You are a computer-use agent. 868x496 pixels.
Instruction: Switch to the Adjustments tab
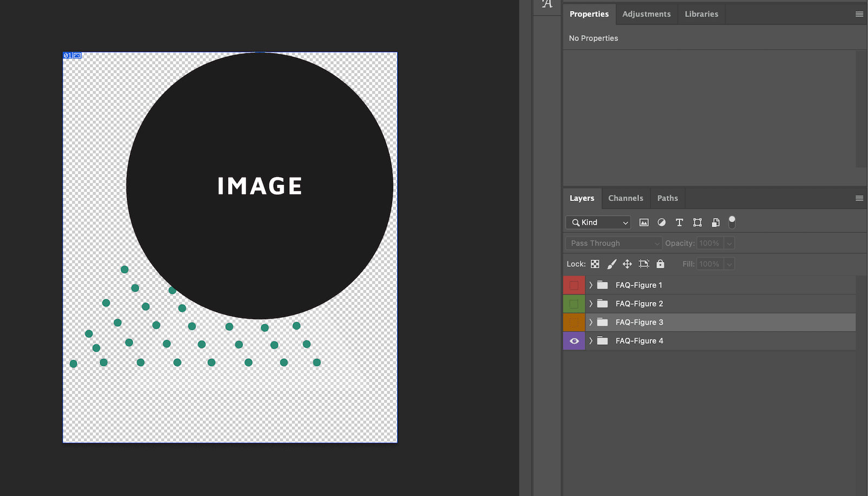[646, 14]
